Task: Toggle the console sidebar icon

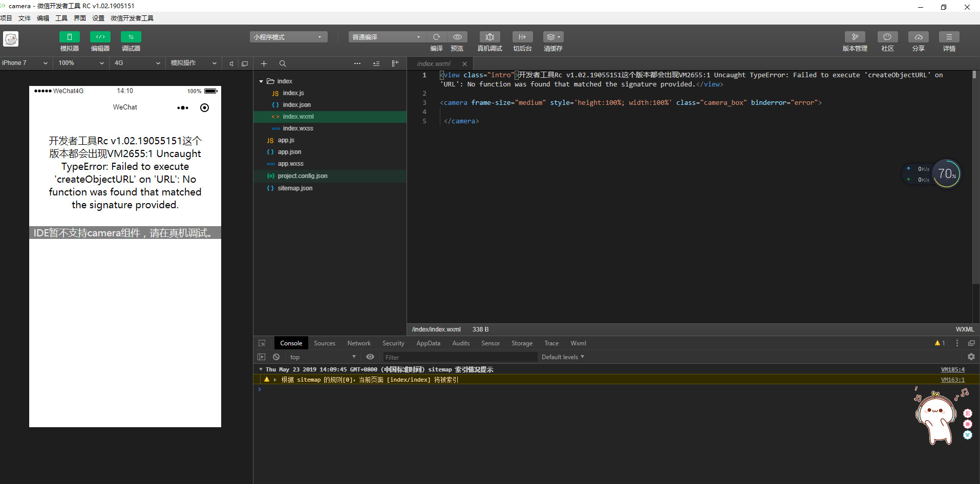Action: [x=262, y=357]
